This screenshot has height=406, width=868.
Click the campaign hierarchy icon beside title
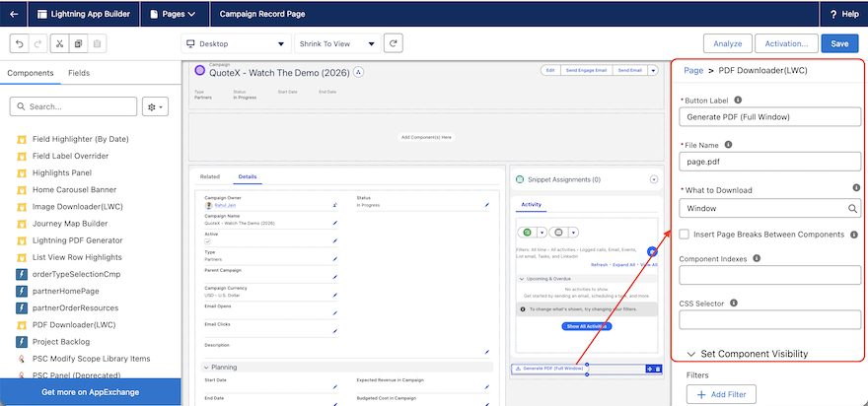coord(358,72)
